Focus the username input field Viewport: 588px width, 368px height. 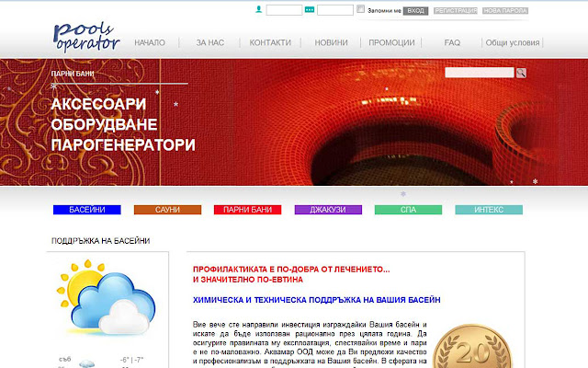click(284, 10)
